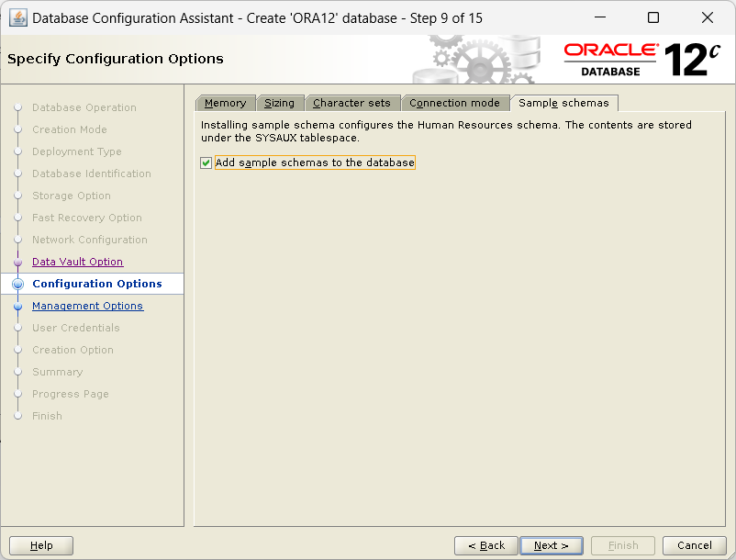Cancel the database creation wizard
736x560 pixels.
(x=694, y=545)
